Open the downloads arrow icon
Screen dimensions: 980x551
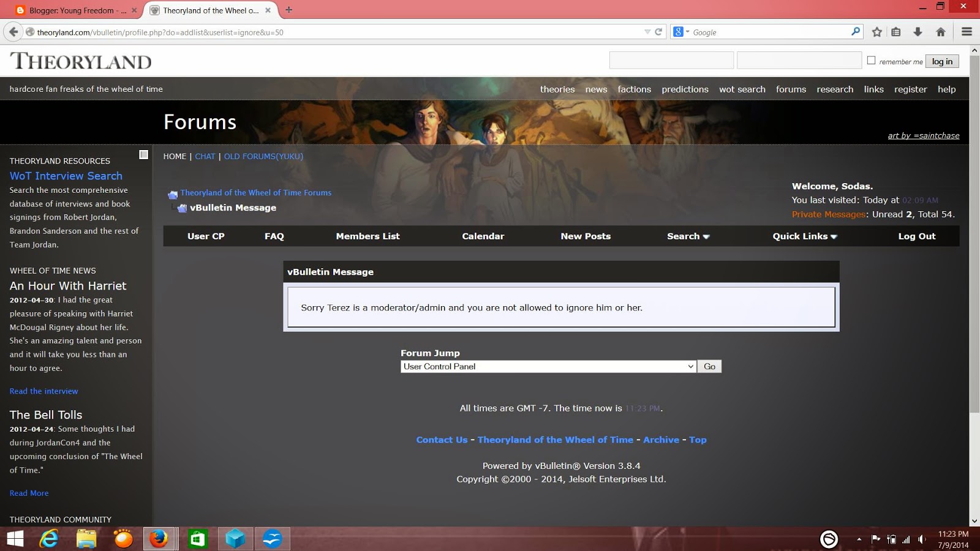[918, 32]
